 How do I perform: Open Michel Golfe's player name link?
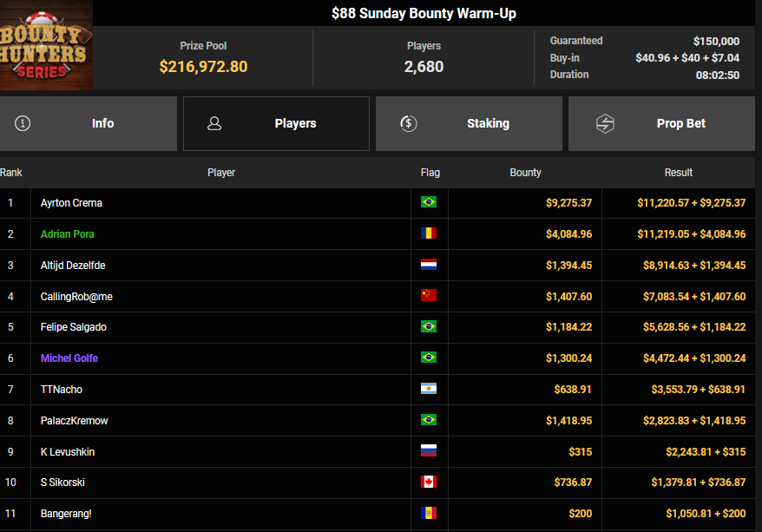tap(68, 358)
